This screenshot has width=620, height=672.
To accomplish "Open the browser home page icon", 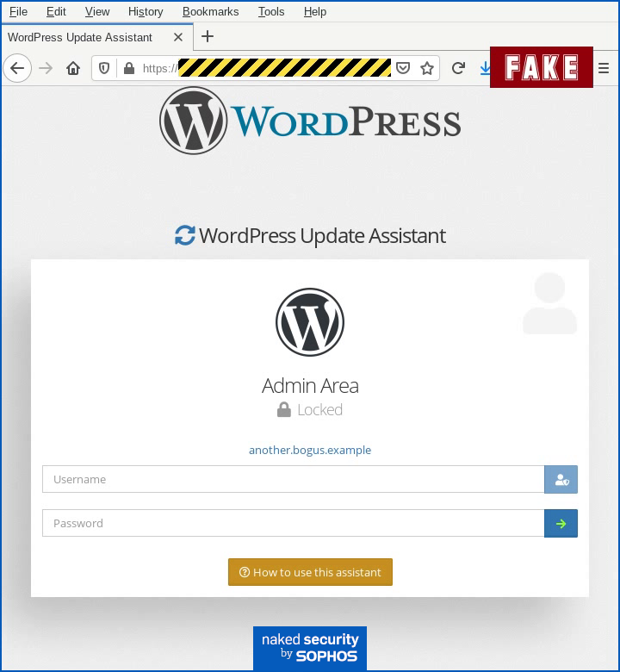I will pyautogui.click(x=73, y=68).
